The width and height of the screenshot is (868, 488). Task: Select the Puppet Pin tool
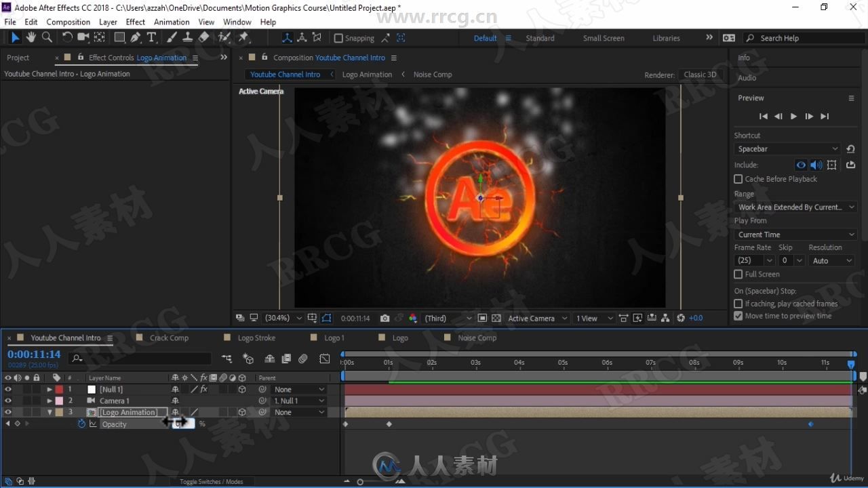[243, 37]
